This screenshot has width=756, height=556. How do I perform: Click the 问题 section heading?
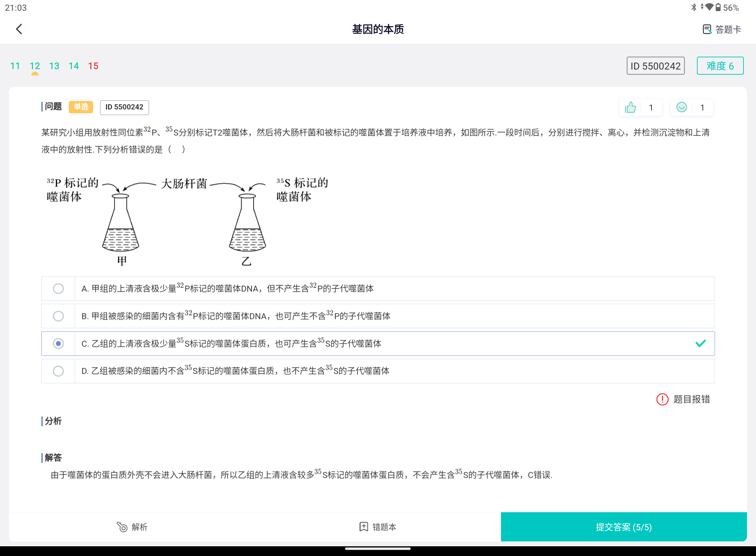tap(53, 106)
